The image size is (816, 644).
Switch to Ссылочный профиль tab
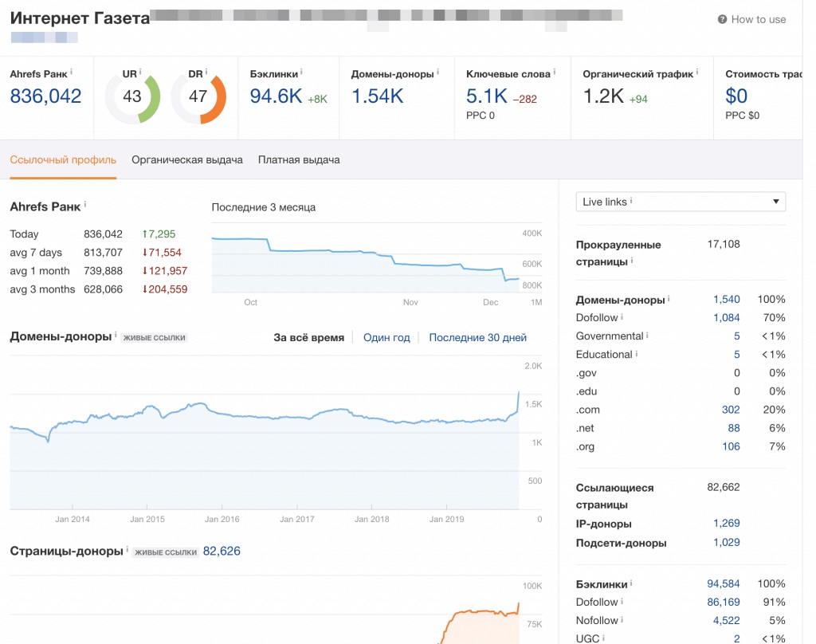click(63, 160)
